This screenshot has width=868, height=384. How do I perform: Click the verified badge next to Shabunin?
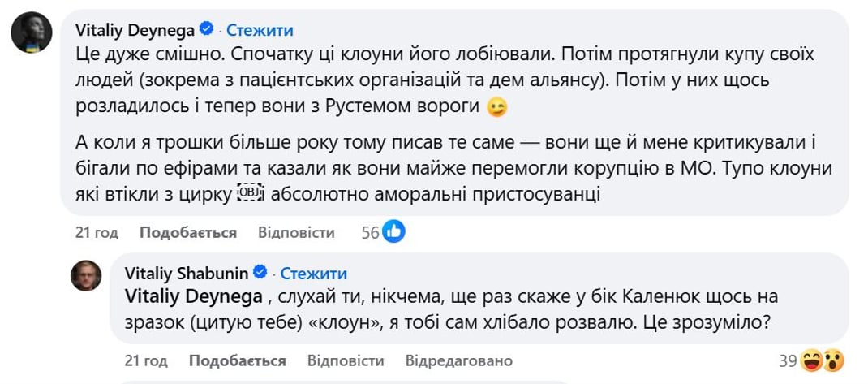click(262, 273)
